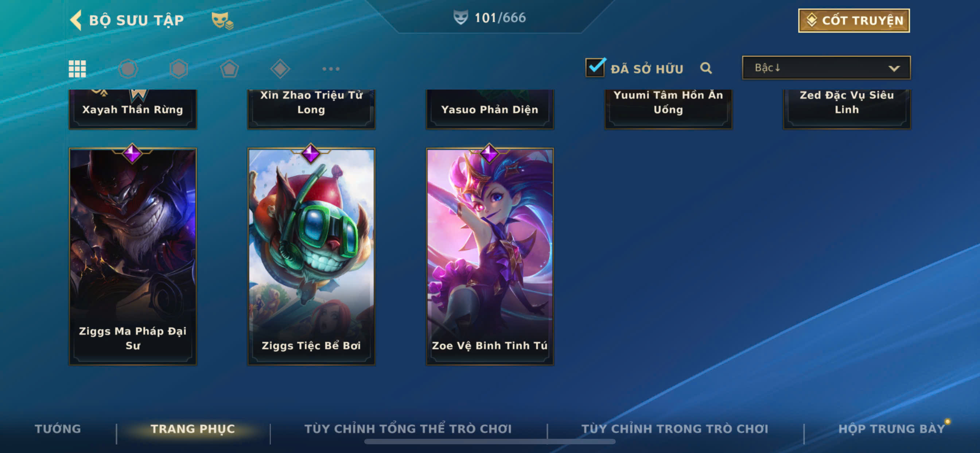This screenshot has height=453, width=980.
Task: Filter by the pentagon rarity gem icon
Action: [x=229, y=69]
